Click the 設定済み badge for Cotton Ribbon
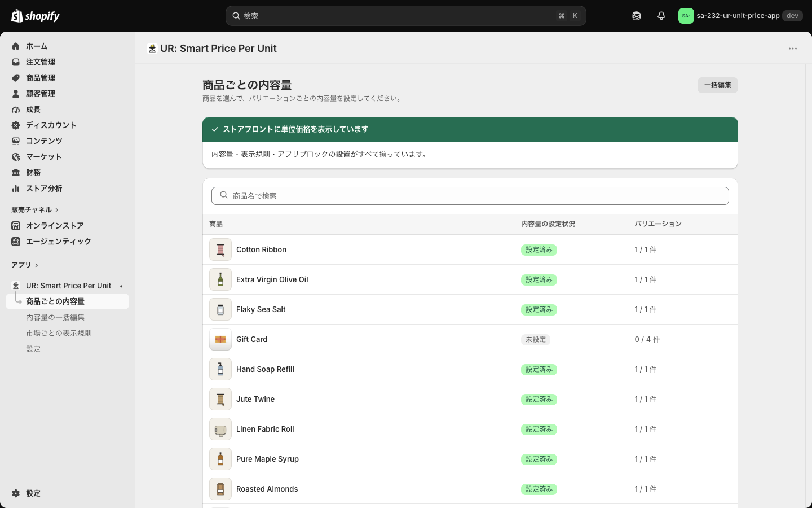 (539, 250)
